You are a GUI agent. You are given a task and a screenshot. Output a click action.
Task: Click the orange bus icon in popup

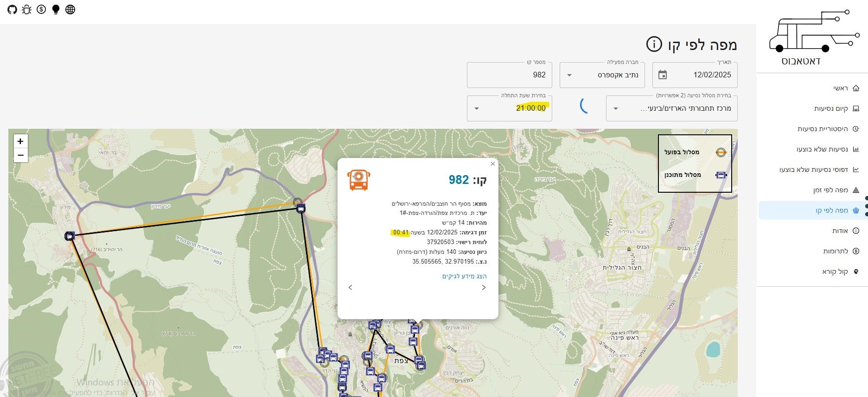pyautogui.click(x=359, y=180)
